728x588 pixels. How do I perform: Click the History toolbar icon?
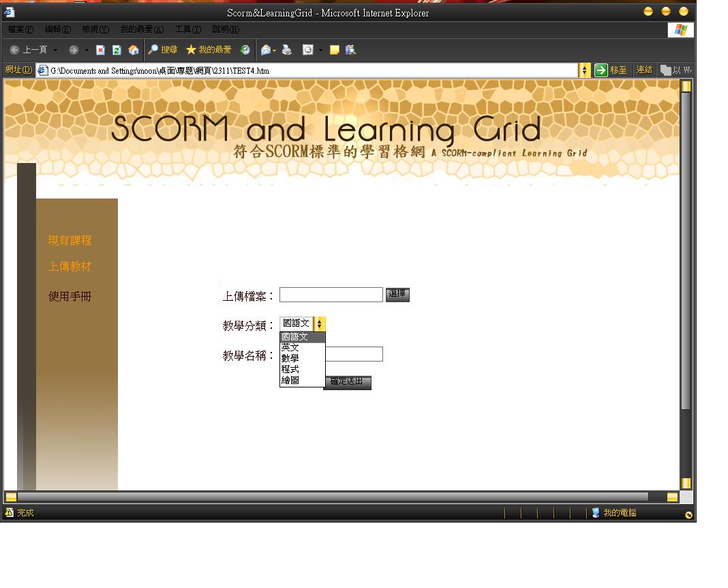245,50
